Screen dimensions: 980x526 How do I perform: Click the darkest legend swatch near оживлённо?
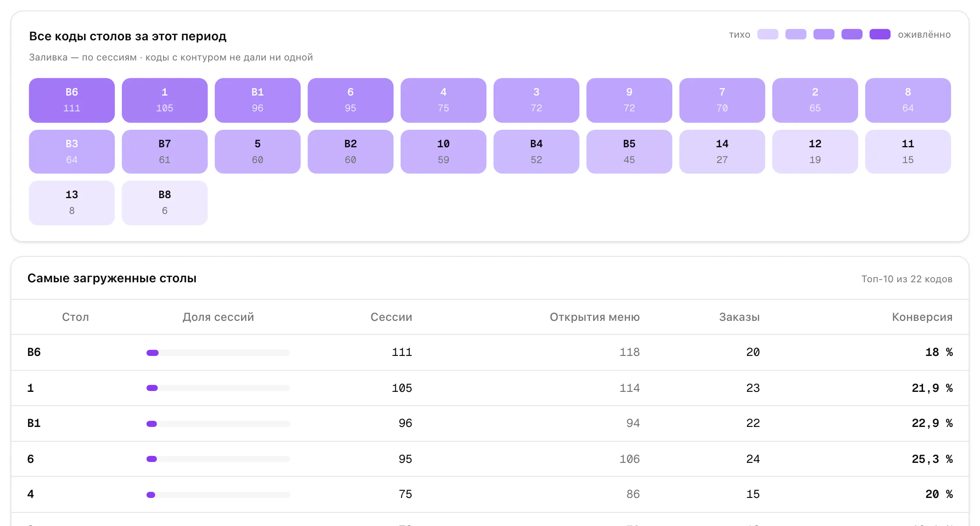click(880, 35)
